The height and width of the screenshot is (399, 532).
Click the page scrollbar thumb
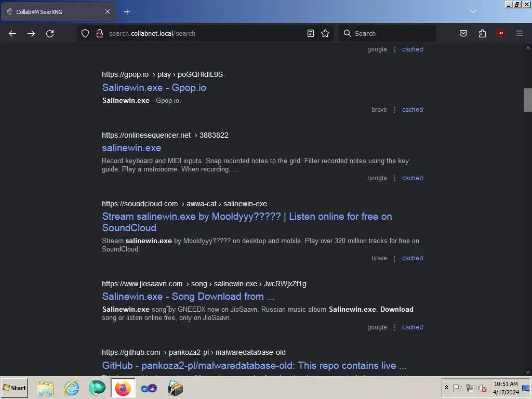tap(528, 100)
